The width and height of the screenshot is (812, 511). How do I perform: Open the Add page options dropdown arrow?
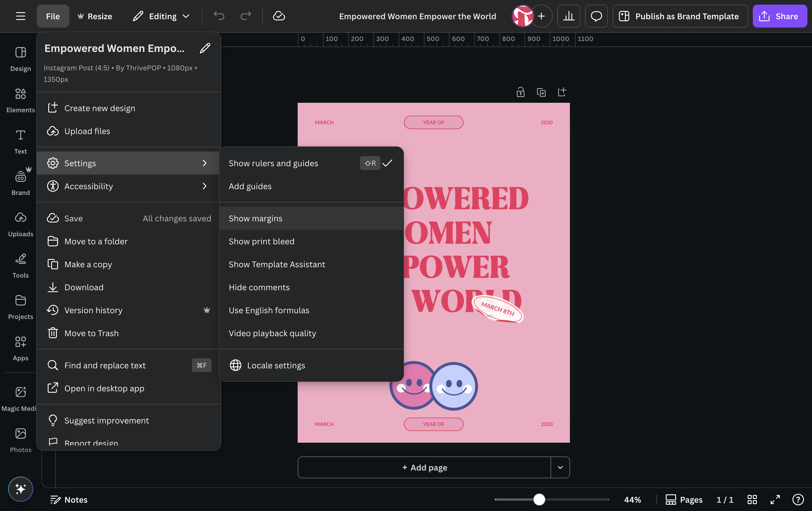coord(560,467)
